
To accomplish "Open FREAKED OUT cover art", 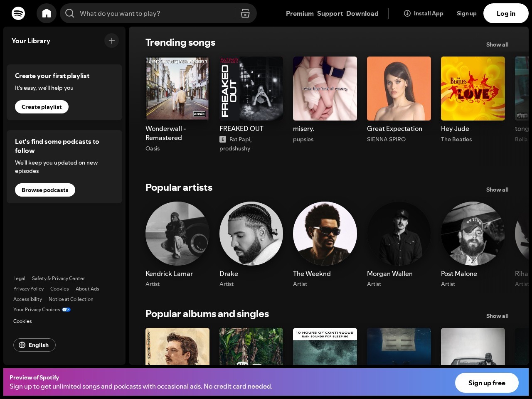I will point(251,89).
